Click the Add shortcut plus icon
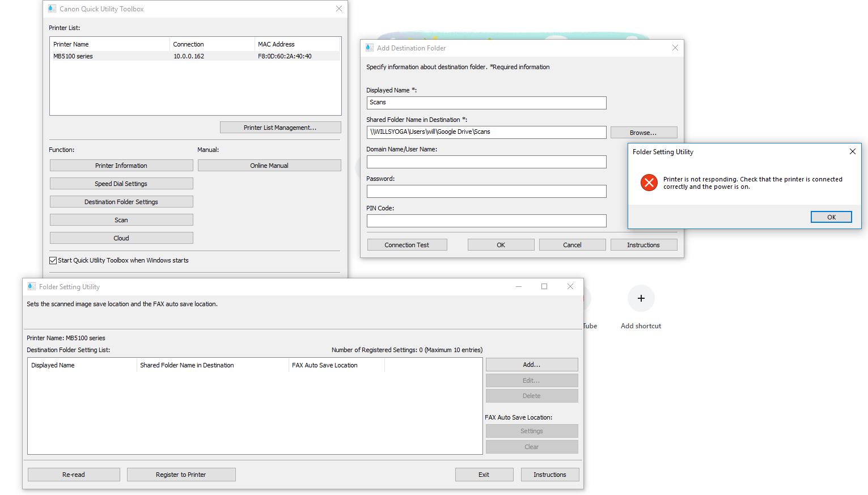Screen dimensions: 868x495 coord(641,298)
